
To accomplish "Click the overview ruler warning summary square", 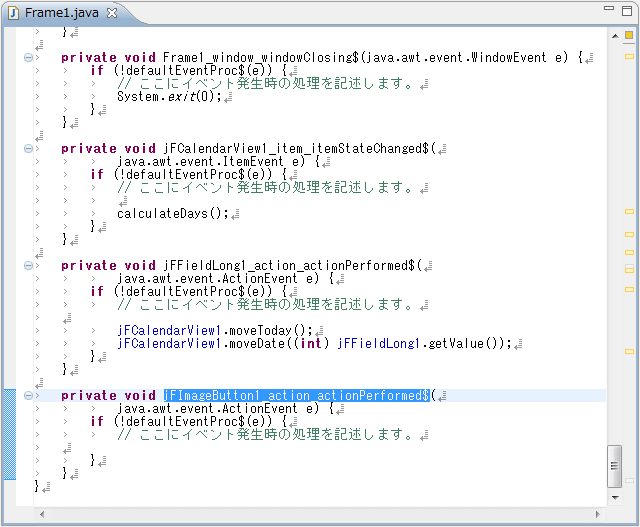I will pos(629,36).
